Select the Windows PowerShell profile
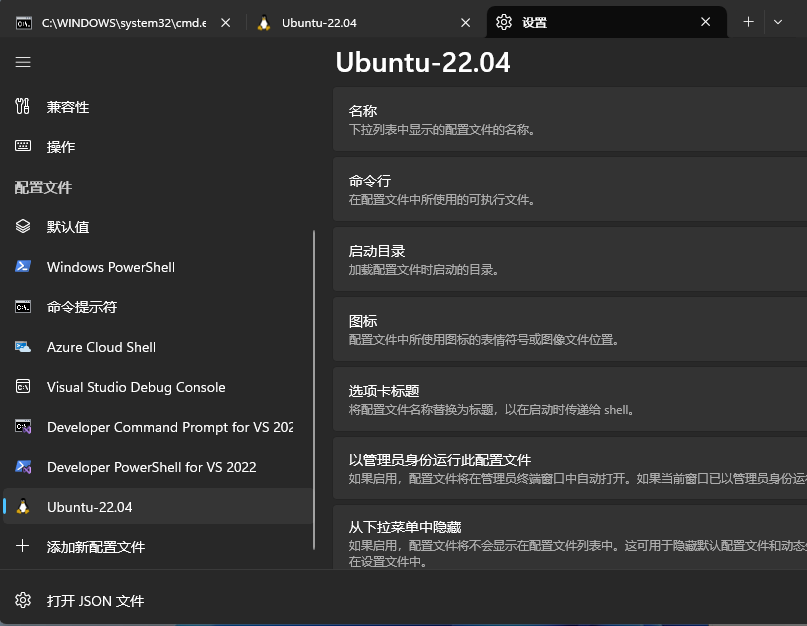The image size is (807, 626). [157, 267]
